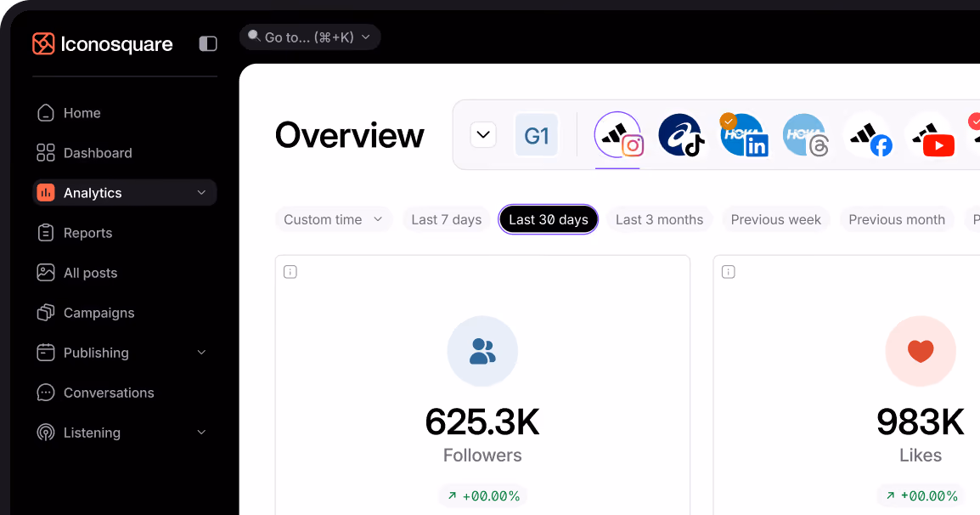Open the Custom time dropdown
The image size is (980, 515).
tap(334, 219)
